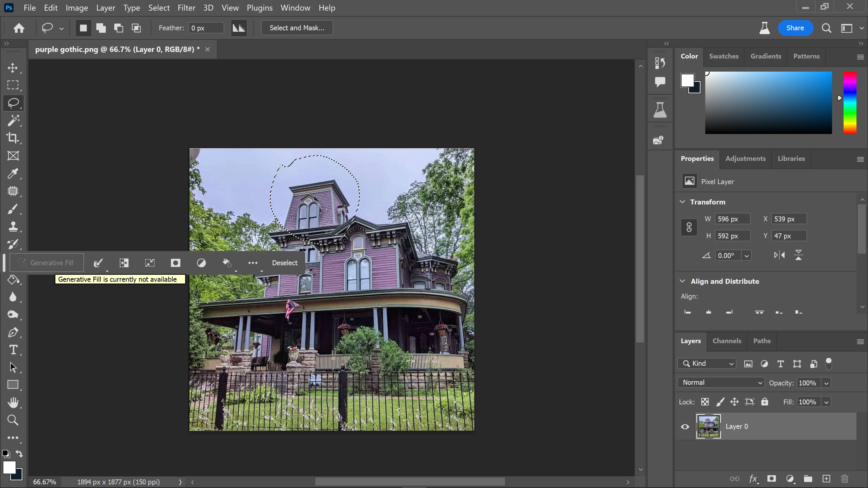Open the Filter menu
The image size is (868, 488).
(x=186, y=8)
